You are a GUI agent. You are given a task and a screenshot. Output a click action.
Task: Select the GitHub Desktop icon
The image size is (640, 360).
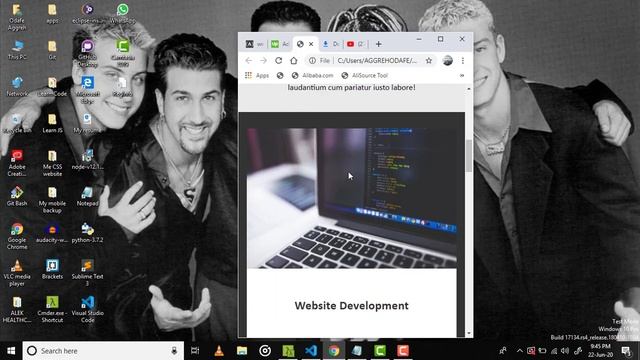[x=87, y=53]
